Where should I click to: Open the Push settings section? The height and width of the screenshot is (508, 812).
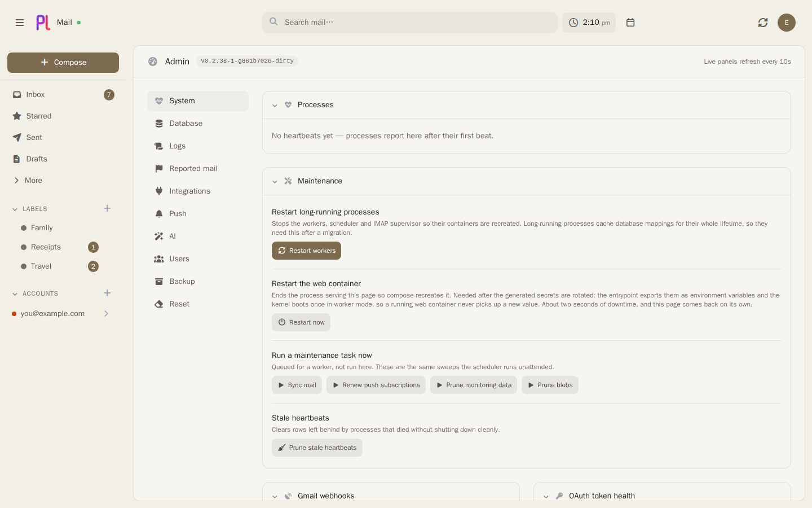[198, 214]
